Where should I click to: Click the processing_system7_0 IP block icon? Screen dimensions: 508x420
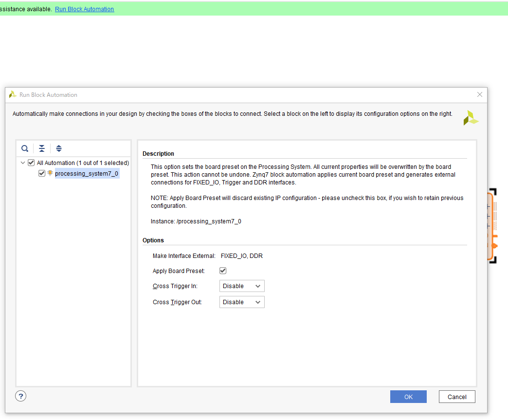(50, 173)
